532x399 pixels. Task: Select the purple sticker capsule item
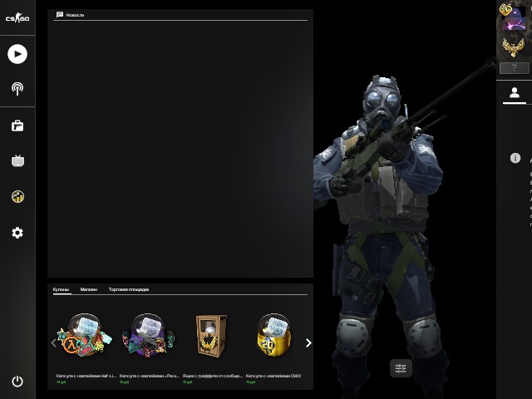[x=148, y=335]
